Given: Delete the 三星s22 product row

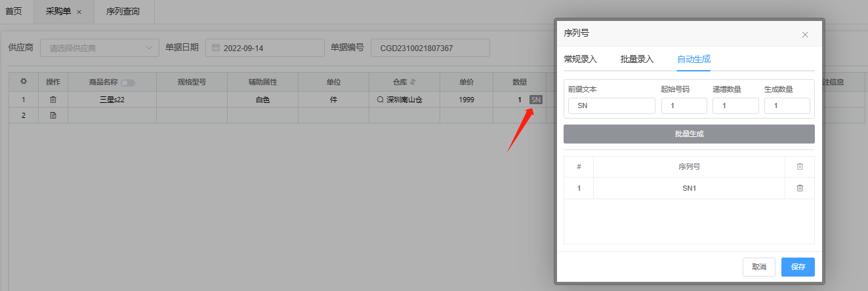Looking at the screenshot, I should pos(53,100).
